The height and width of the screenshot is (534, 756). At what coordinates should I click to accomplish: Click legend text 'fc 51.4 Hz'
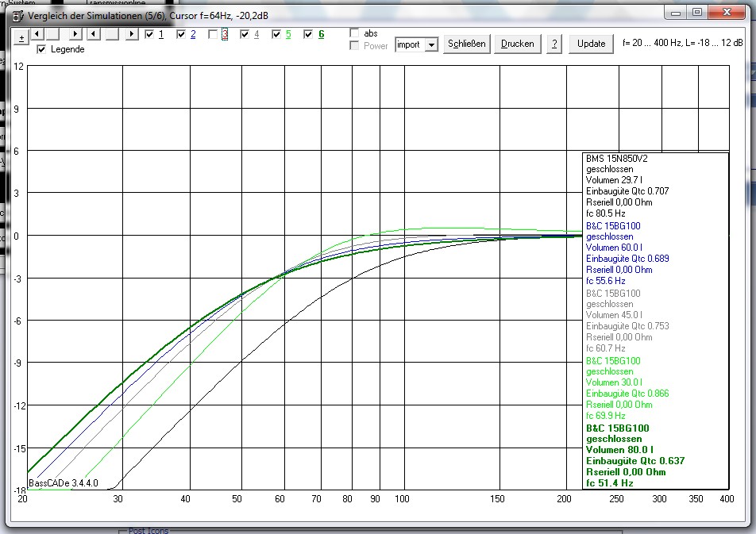point(609,483)
